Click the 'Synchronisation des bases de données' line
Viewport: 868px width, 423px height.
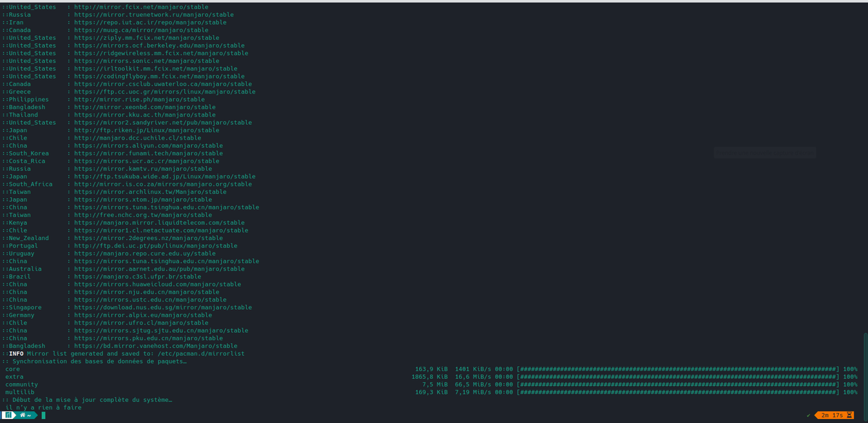point(94,361)
